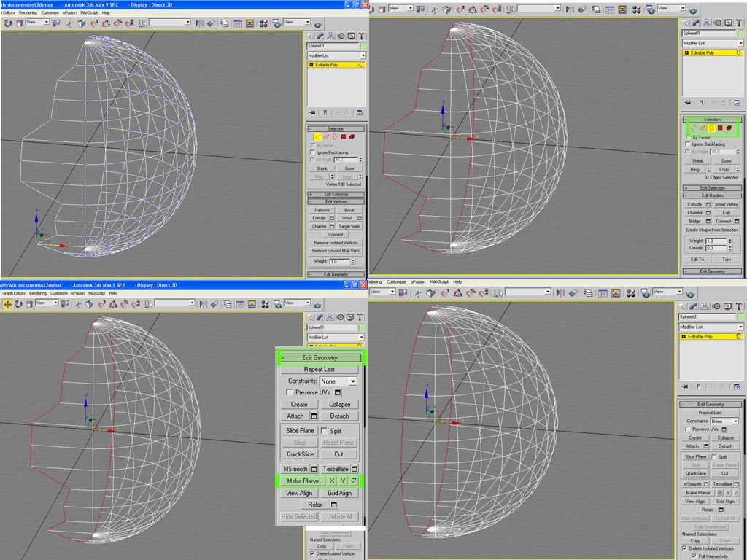The width and height of the screenshot is (747, 560).
Task: Check Split box in enlarged Edit Geometry panel
Action: (x=324, y=430)
